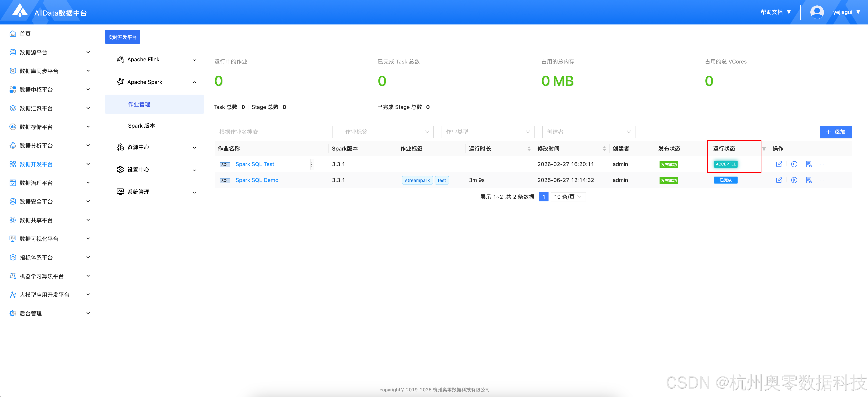Open the Spark SQL Demo job link
Viewport: 868px width, 397px height.
(x=257, y=180)
